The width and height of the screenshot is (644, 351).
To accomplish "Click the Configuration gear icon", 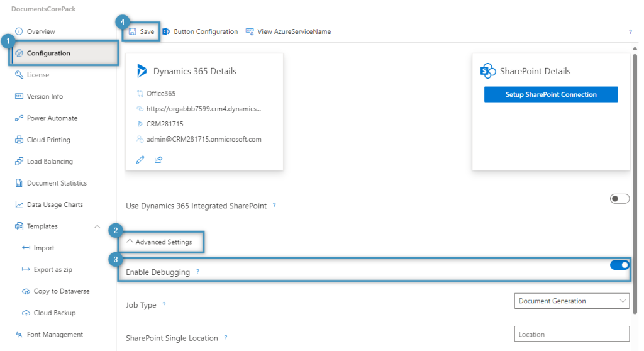I will [x=19, y=53].
